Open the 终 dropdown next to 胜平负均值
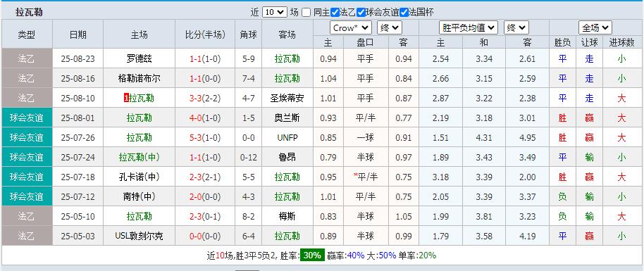Image resolution: width=644 pixels, height=271 pixels. (x=516, y=28)
